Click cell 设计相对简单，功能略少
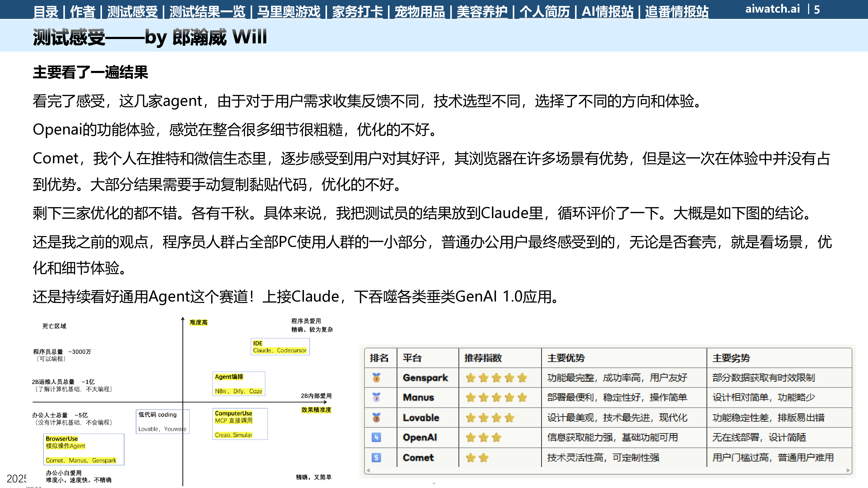 pos(764,398)
